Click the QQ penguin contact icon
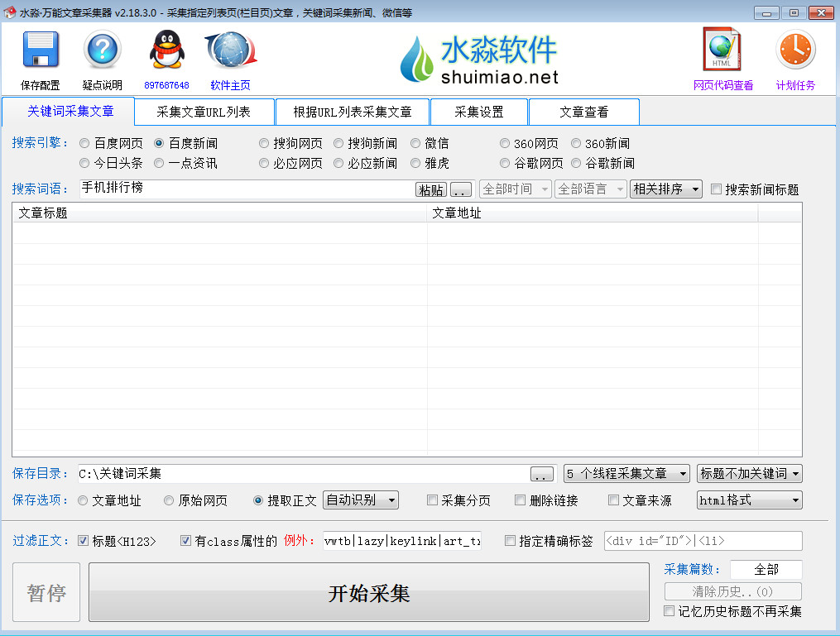Viewport: 840px width, 636px height. pos(166,50)
